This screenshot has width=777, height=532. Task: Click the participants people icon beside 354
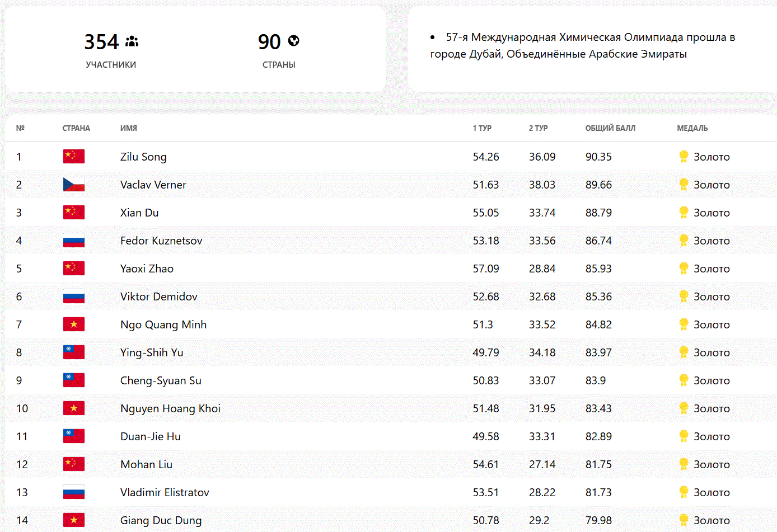click(132, 41)
